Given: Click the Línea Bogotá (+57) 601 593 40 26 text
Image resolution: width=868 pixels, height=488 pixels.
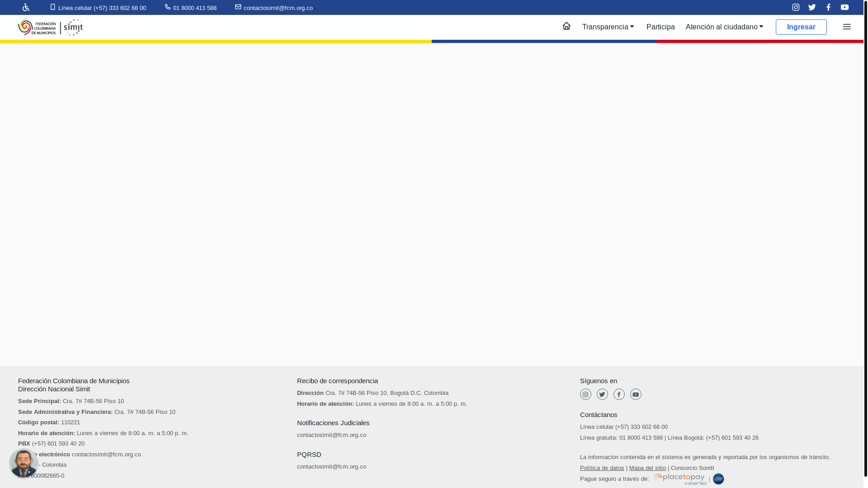Looking at the screenshot, I should tap(713, 438).
